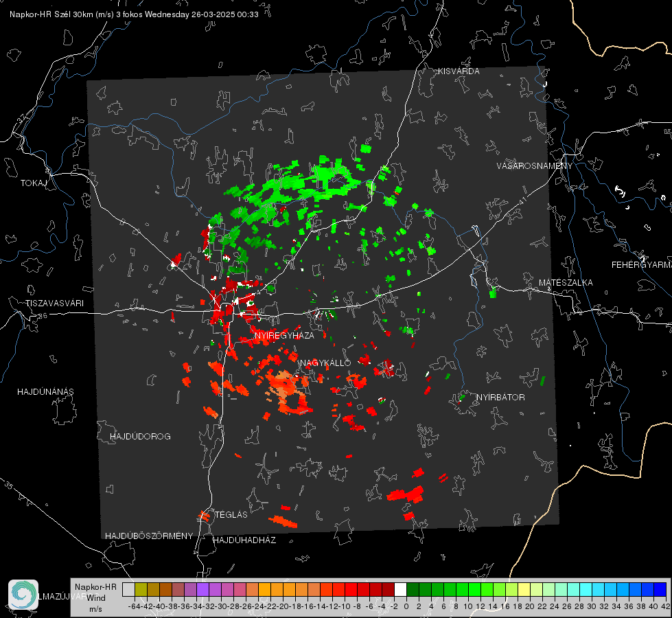Click the legend value 42
The height and width of the screenshot is (618, 672).
click(x=665, y=606)
